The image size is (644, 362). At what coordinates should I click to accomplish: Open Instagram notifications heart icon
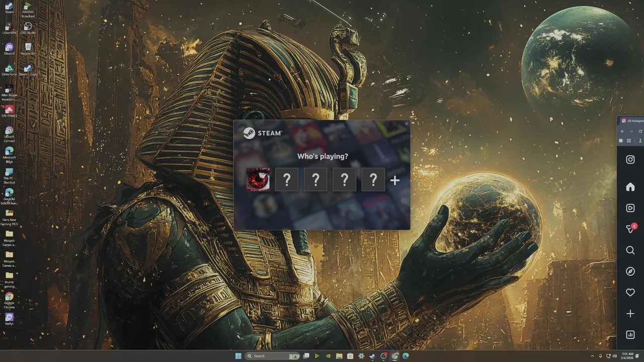[630, 293]
